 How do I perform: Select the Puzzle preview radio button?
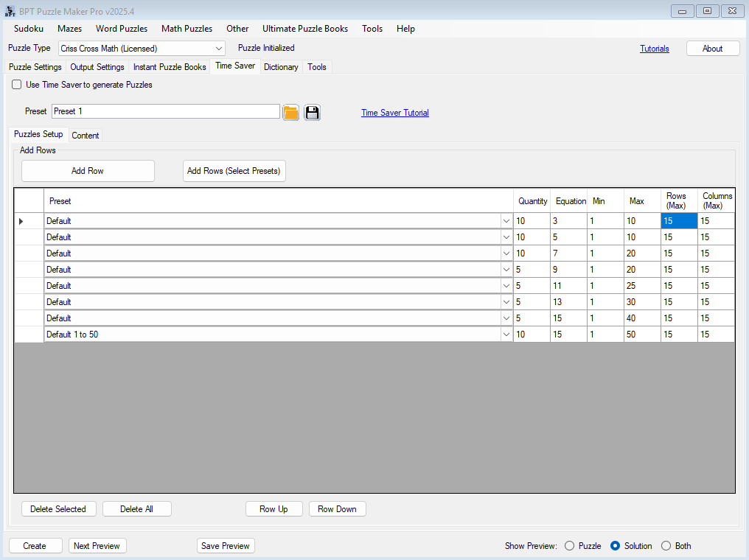[x=569, y=546]
